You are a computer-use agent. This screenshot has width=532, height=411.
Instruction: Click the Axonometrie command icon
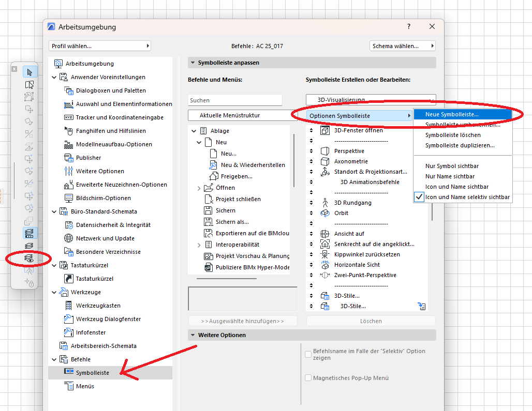pyautogui.click(x=325, y=162)
